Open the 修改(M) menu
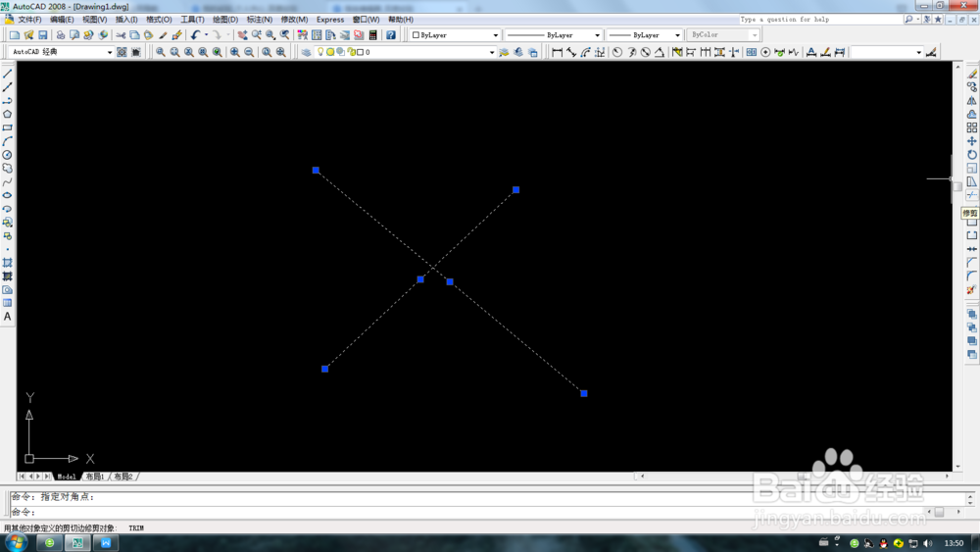 click(294, 20)
